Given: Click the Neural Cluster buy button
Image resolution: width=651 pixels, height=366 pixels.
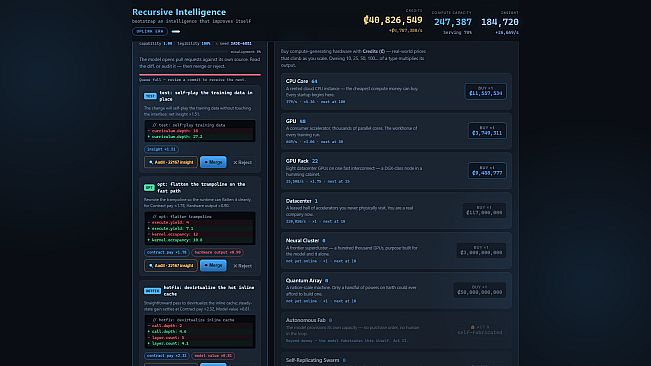Looking at the screenshot, I should coord(481,250).
